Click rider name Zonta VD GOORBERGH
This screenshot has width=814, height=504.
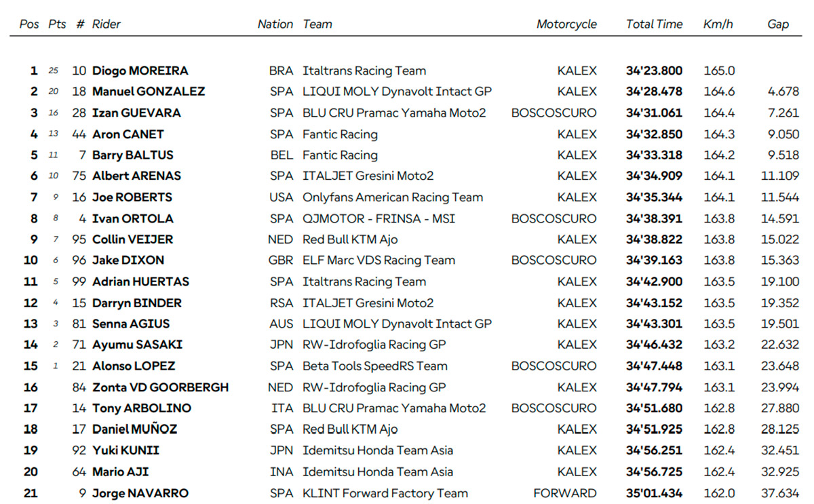(160, 387)
